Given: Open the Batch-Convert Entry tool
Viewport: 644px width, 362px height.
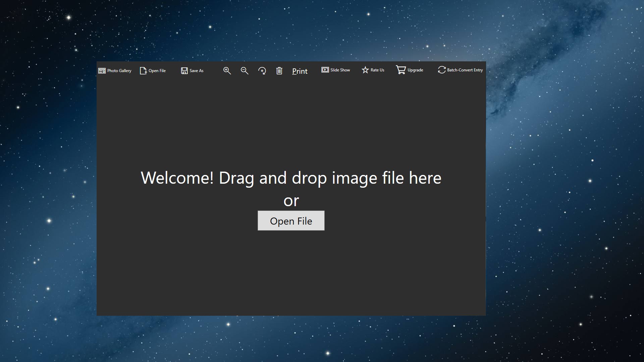Looking at the screenshot, I should (x=441, y=70).
